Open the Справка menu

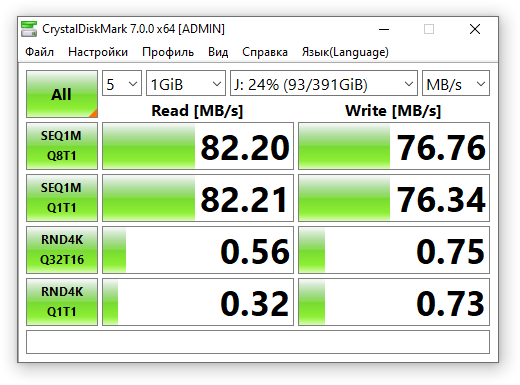(265, 52)
